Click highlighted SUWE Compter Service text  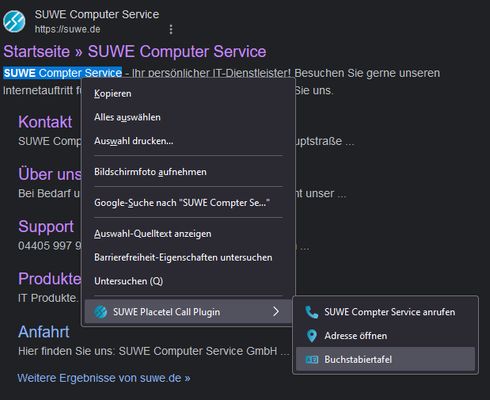(x=63, y=73)
